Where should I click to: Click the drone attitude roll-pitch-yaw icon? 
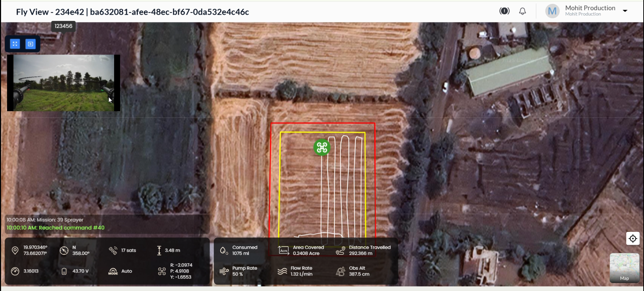coord(162,271)
